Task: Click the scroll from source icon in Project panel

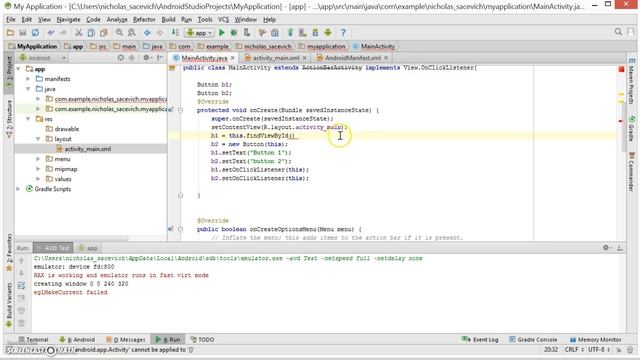Action: [120, 58]
